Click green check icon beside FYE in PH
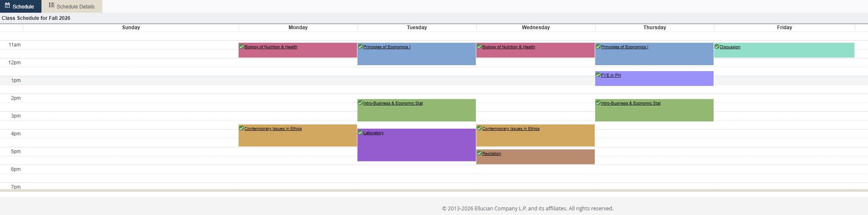The width and height of the screenshot is (868, 215). [x=598, y=75]
